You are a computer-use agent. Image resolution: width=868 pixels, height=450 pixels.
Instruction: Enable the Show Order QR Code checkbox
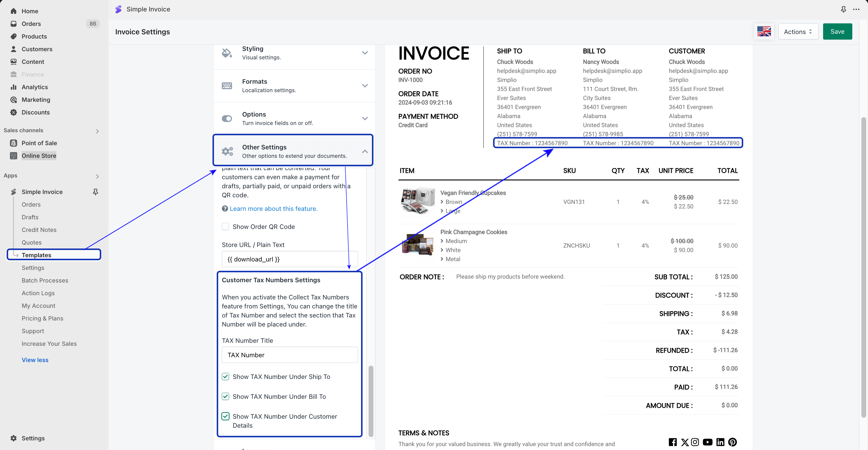pos(225,227)
